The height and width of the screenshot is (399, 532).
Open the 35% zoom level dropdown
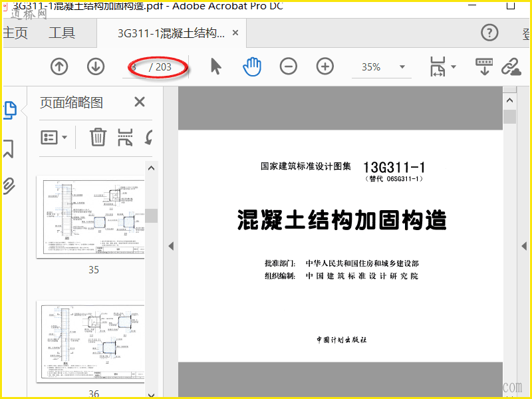pos(402,67)
